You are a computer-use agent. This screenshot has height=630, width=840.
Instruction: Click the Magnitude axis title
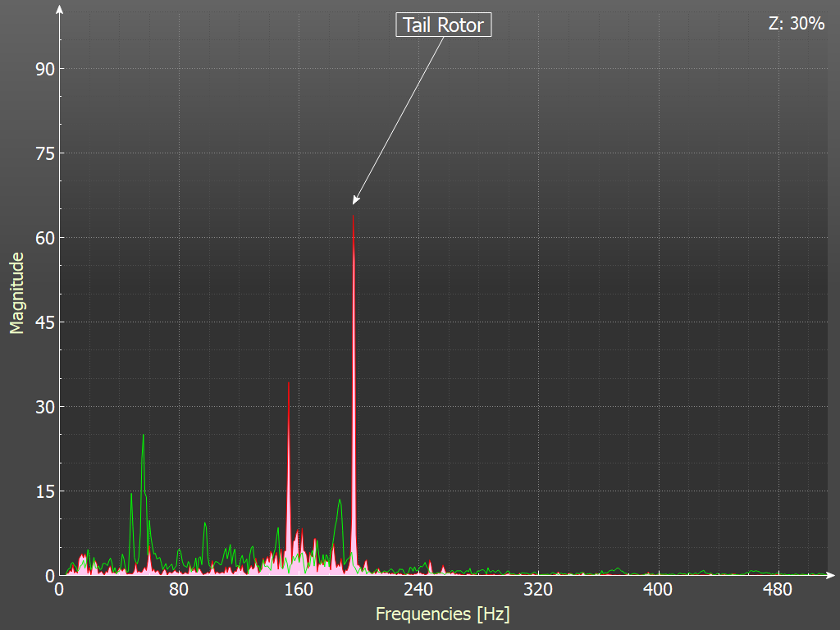(x=16, y=294)
